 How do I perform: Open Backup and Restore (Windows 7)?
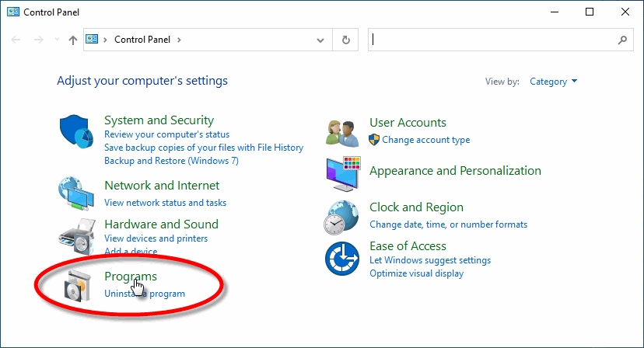click(x=171, y=161)
